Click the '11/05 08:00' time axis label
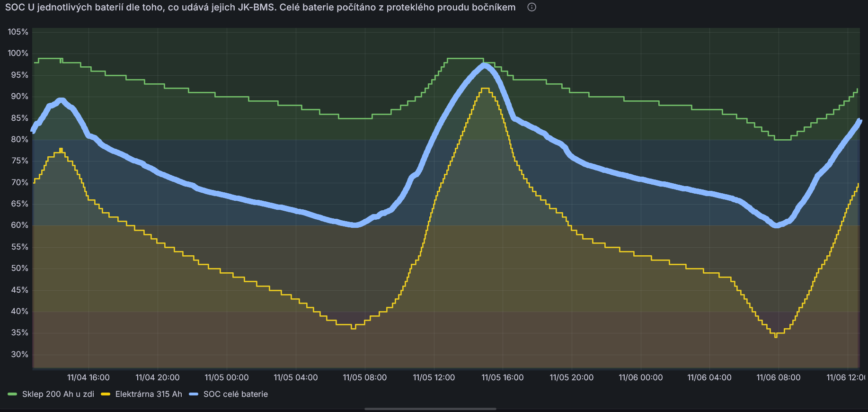The height and width of the screenshot is (412, 868). click(x=365, y=377)
